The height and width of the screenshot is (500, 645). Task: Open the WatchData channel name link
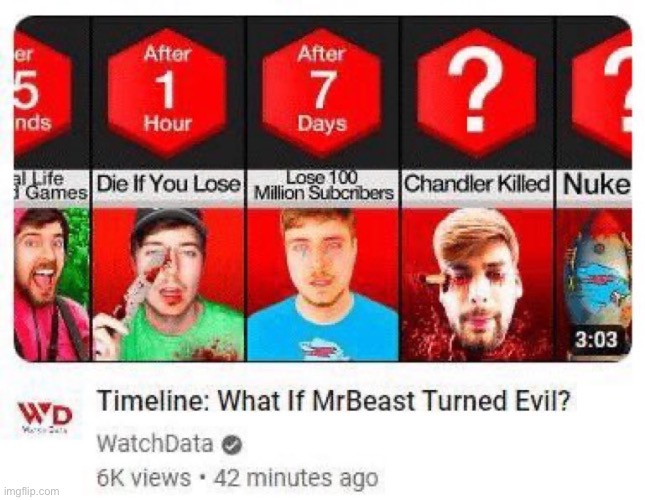(x=155, y=444)
